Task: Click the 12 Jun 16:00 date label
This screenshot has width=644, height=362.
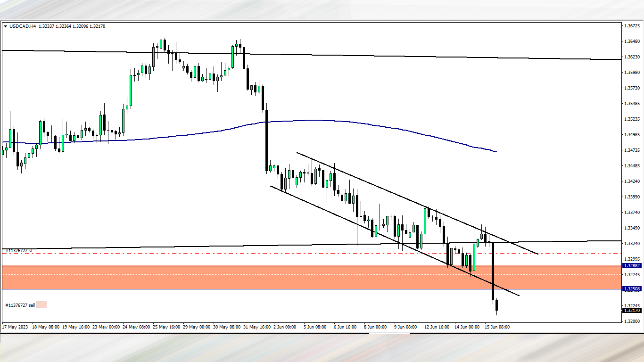Action: 436,327
